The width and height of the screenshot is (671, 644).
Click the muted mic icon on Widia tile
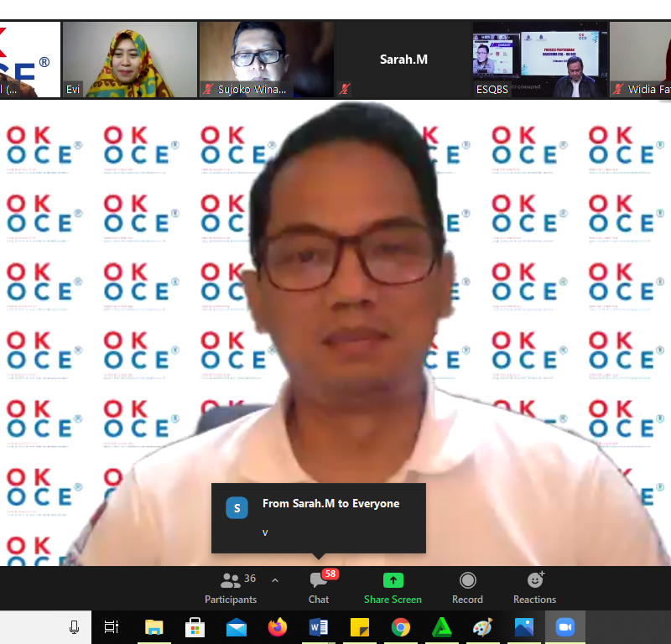618,89
